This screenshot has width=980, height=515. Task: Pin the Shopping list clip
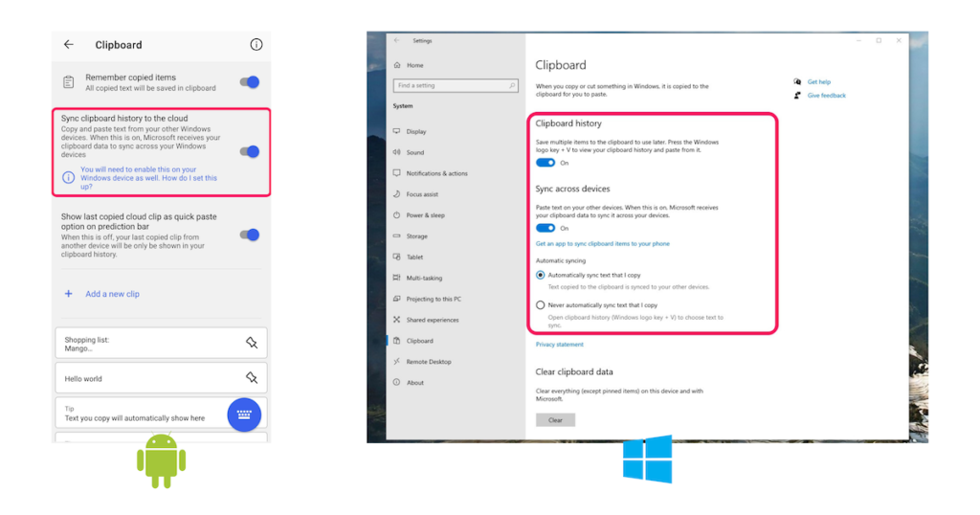tap(252, 343)
